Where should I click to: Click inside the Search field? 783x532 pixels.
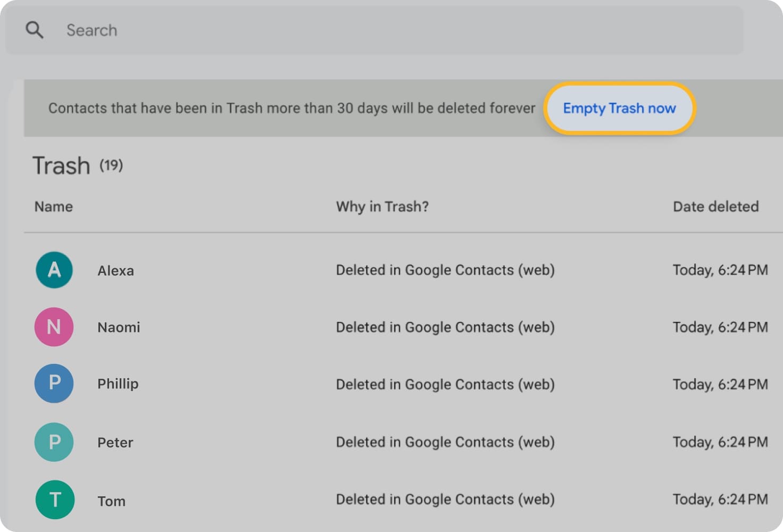tap(213, 30)
